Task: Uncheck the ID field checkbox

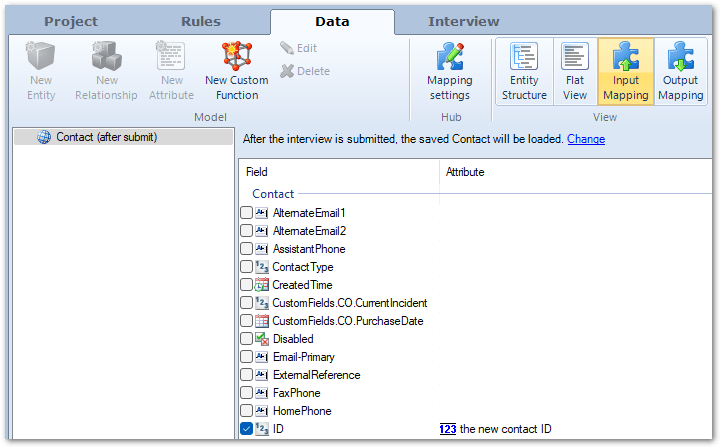Action: coord(246,429)
